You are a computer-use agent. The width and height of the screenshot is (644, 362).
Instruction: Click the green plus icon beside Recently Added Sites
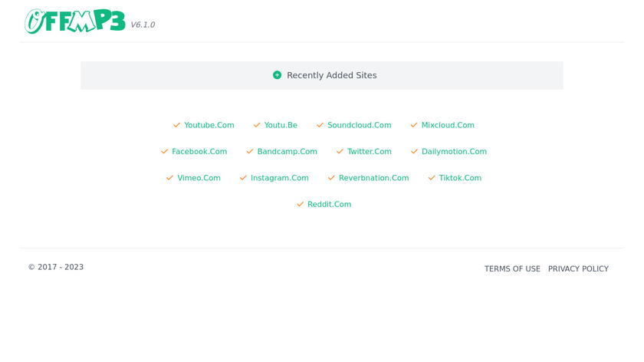(278, 75)
